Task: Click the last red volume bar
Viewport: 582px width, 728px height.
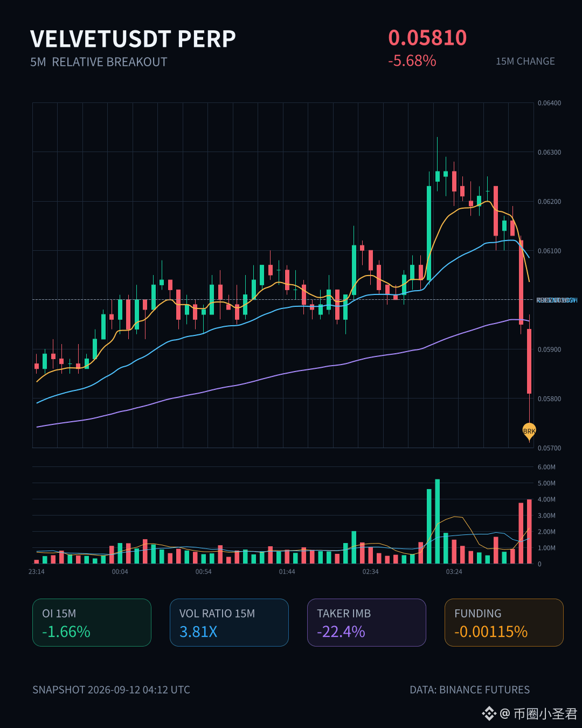Action: pyautogui.click(x=529, y=532)
